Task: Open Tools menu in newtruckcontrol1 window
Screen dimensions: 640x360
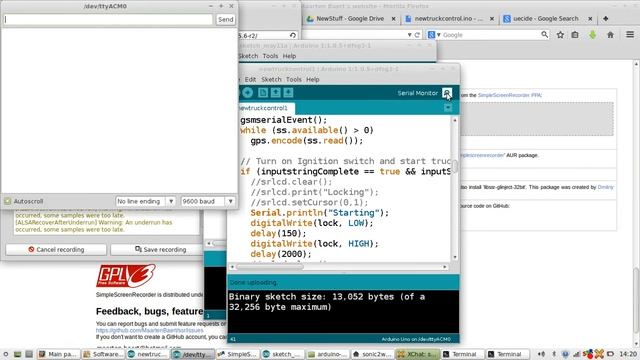Action: click(x=293, y=80)
